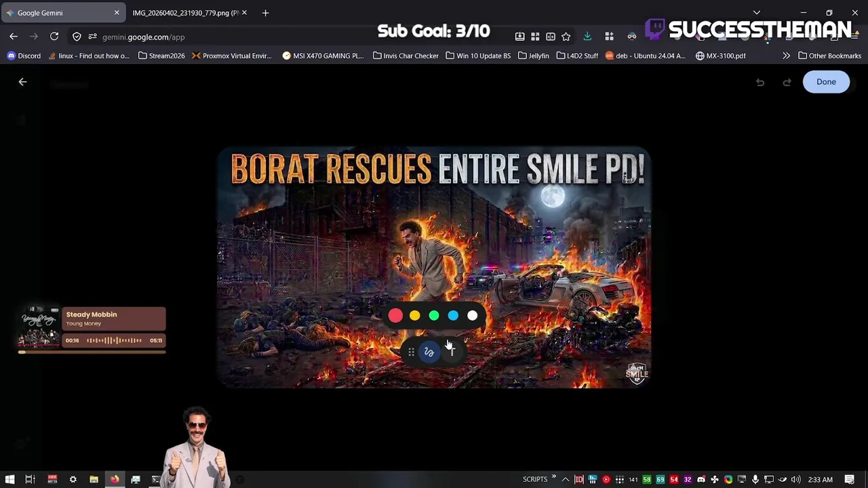Navigate back in the browser
This screenshot has width=868, height=488.
[x=14, y=37]
